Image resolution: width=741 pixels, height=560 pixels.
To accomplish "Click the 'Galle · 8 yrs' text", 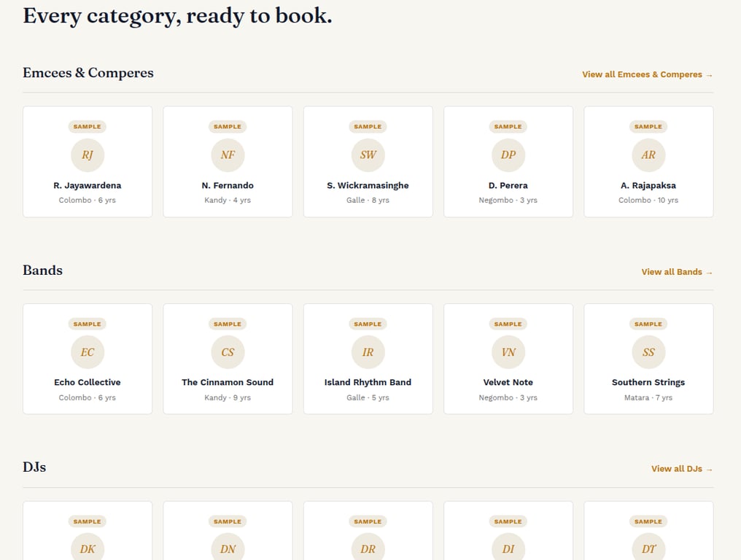I will 368,201.
